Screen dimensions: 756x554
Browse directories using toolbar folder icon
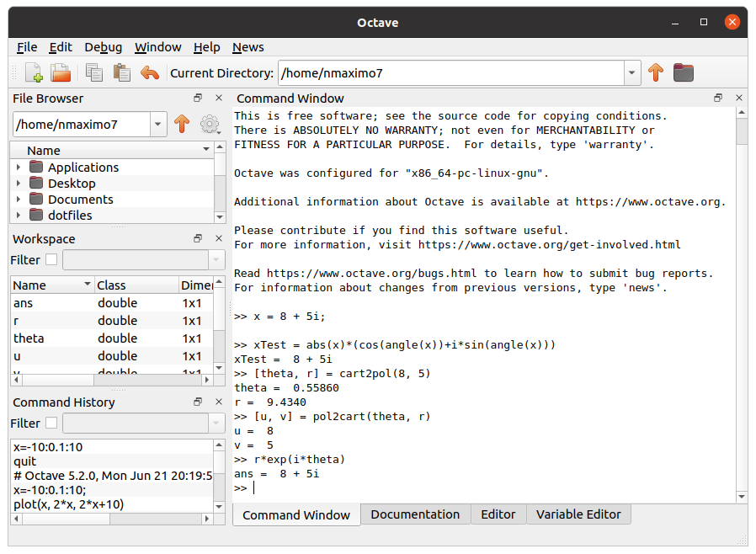(x=684, y=73)
